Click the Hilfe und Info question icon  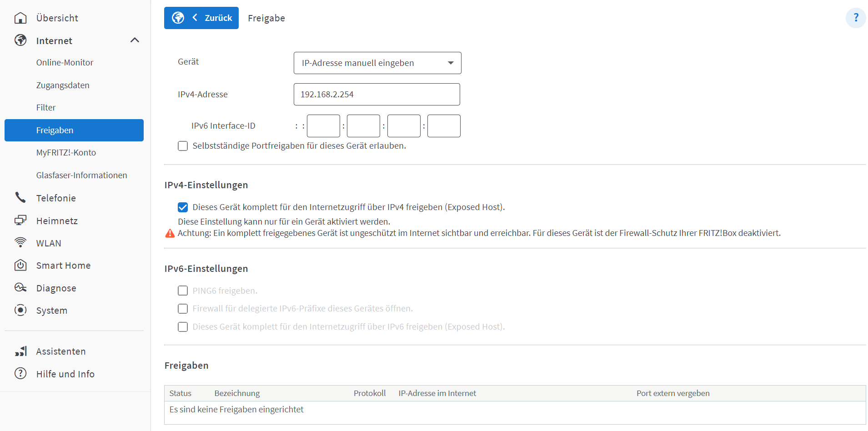[x=20, y=373]
